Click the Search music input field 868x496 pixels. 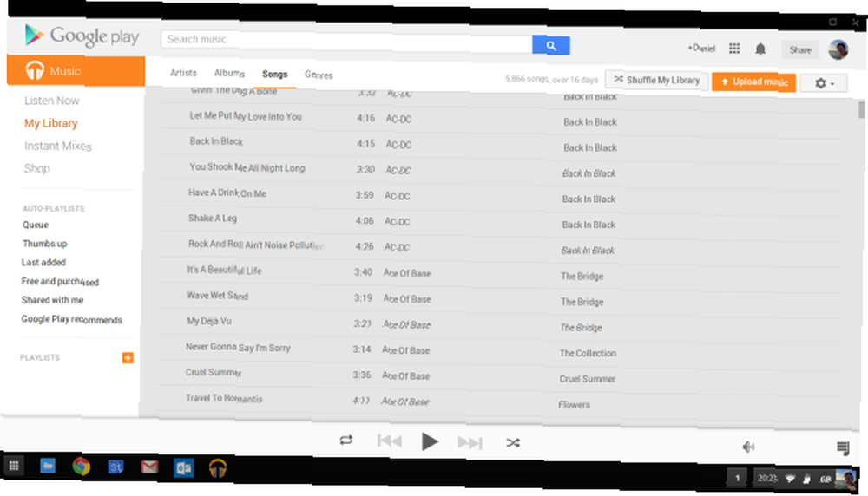tap(346, 40)
